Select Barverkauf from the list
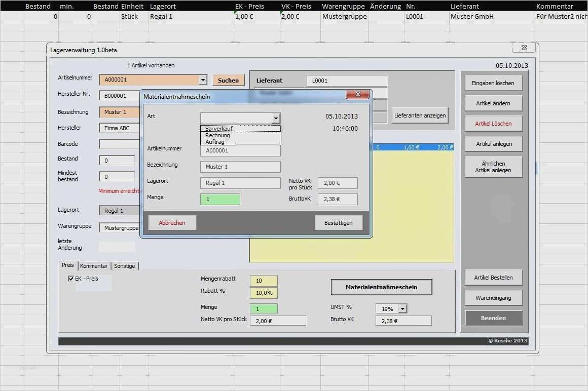 (x=219, y=129)
